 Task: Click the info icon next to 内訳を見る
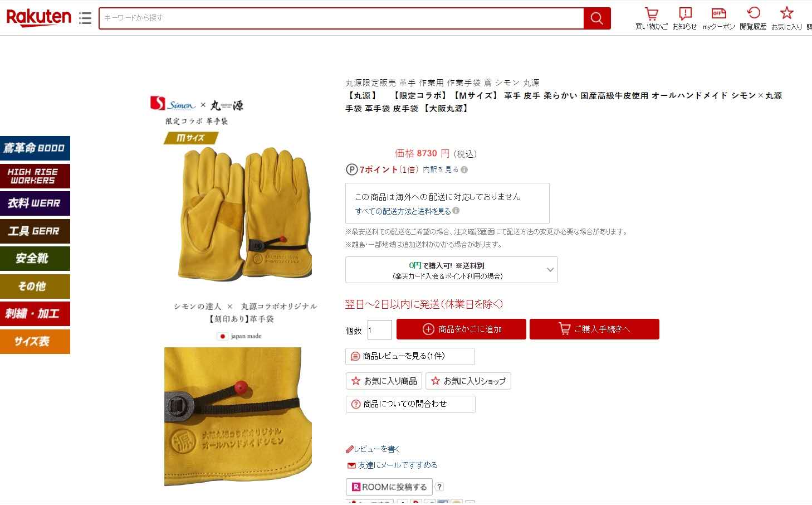(x=464, y=169)
